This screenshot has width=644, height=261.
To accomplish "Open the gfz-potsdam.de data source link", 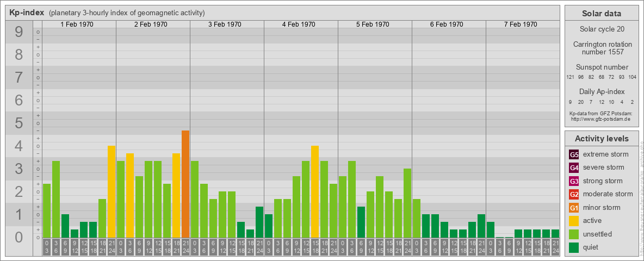I will 600,119.
